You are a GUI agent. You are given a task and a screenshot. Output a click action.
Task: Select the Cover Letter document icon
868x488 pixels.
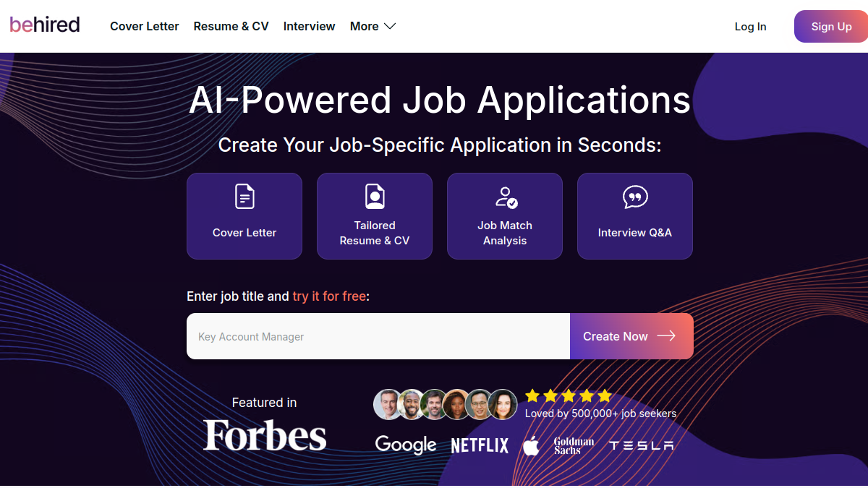click(x=244, y=197)
